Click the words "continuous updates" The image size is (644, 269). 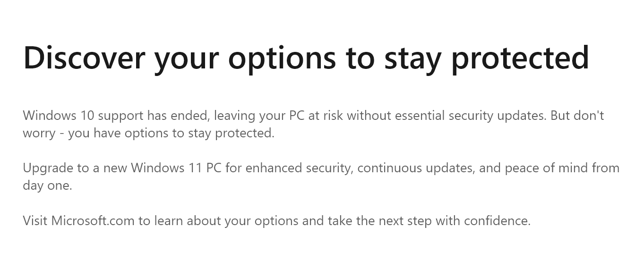point(416,168)
